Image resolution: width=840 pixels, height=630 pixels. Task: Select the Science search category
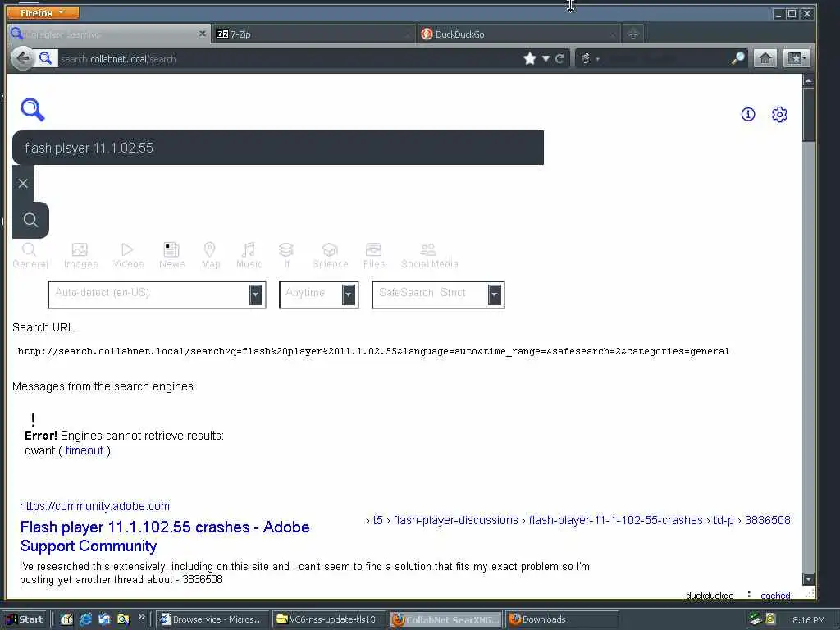[x=330, y=256]
